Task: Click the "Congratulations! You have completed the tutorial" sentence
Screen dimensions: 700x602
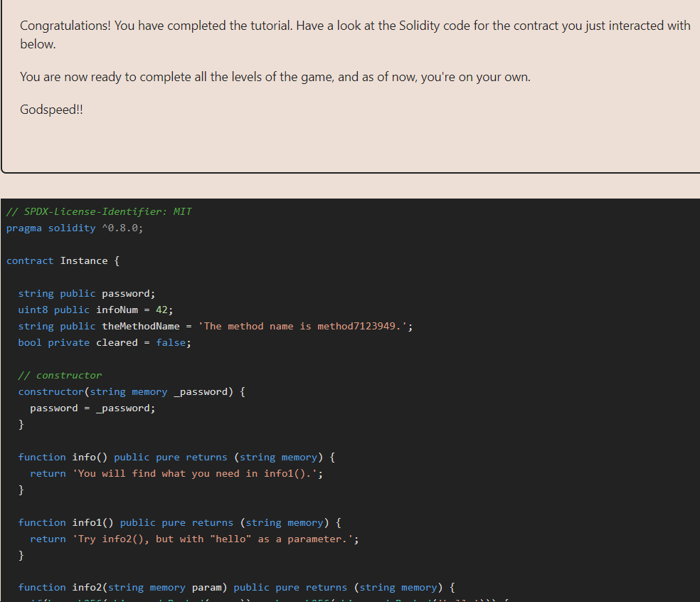Action: (157, 26)
